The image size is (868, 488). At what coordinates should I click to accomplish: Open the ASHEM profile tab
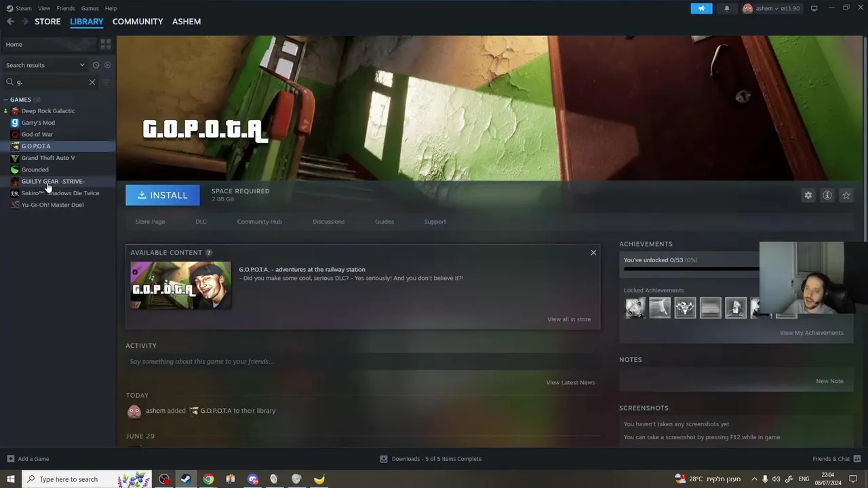point(186,22)
